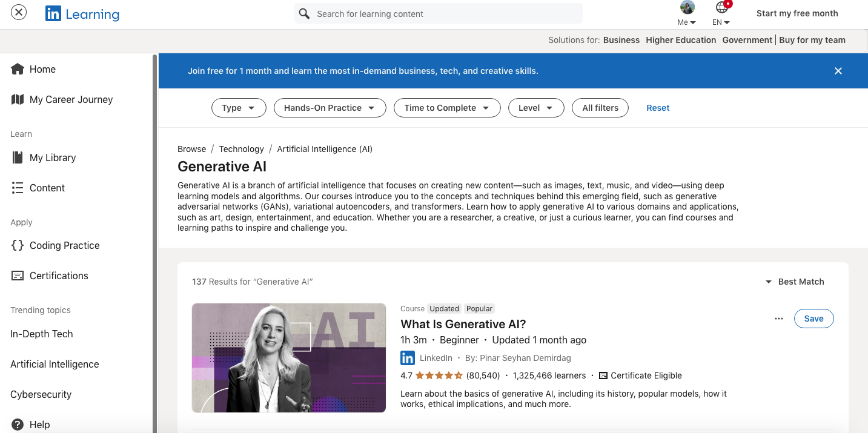Click the My Library book icon

click(18, 157)
